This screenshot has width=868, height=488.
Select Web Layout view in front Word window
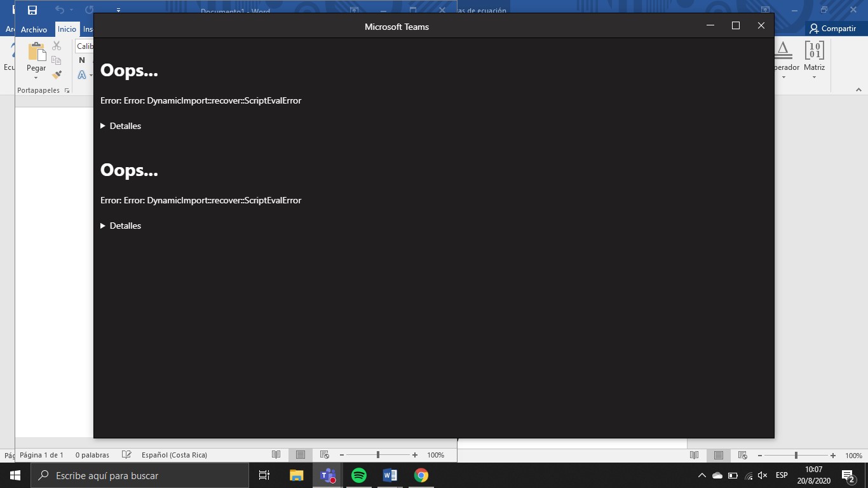coord(325,455)
